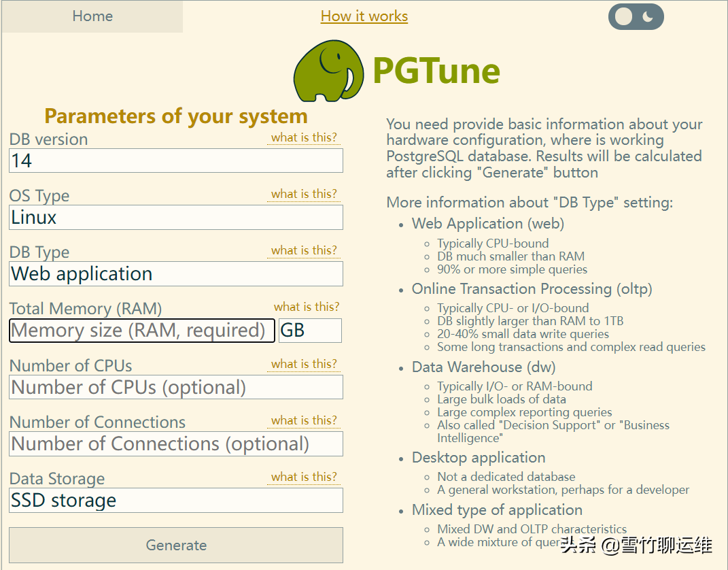Open the Home tab

(x=92, y=16)
